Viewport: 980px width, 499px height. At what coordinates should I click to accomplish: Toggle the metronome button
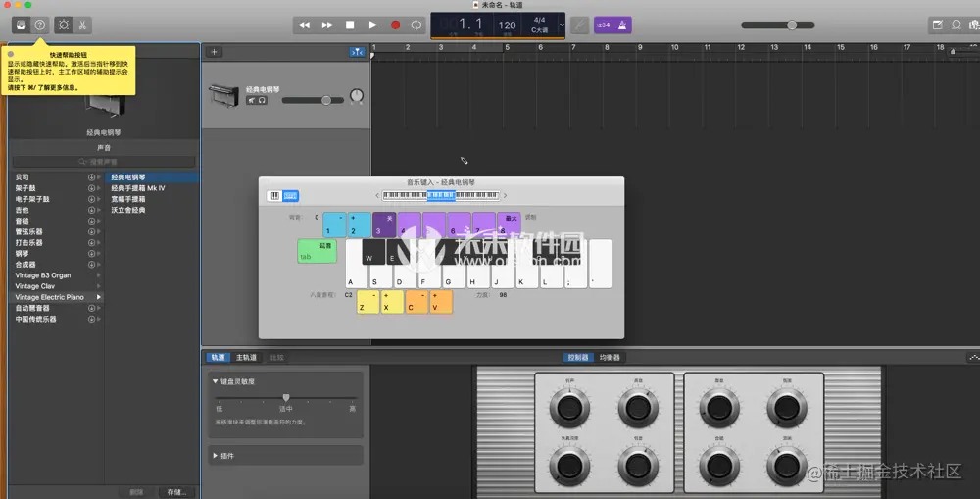(x=622, y=25)
